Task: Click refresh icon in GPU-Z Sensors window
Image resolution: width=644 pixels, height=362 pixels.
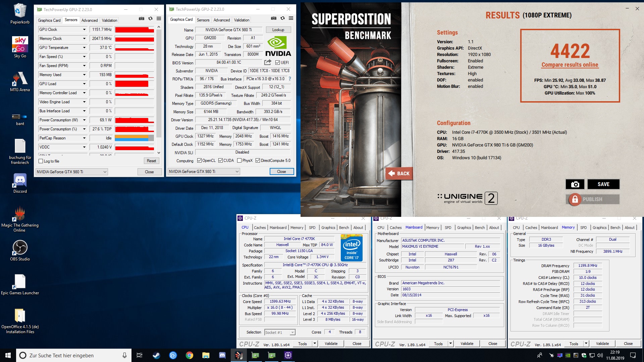Action: pos(150,19)
